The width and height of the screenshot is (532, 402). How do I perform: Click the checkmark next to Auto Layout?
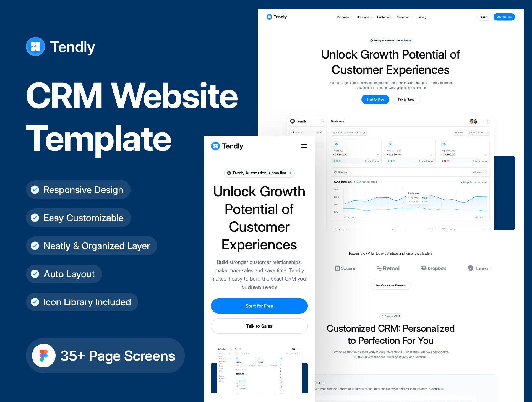pos(35,274)
